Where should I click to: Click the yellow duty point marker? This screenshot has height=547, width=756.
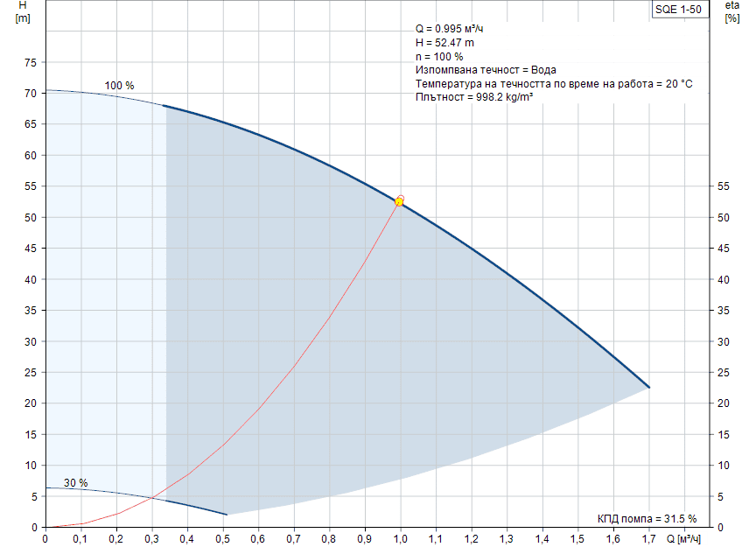click(399, 201)
